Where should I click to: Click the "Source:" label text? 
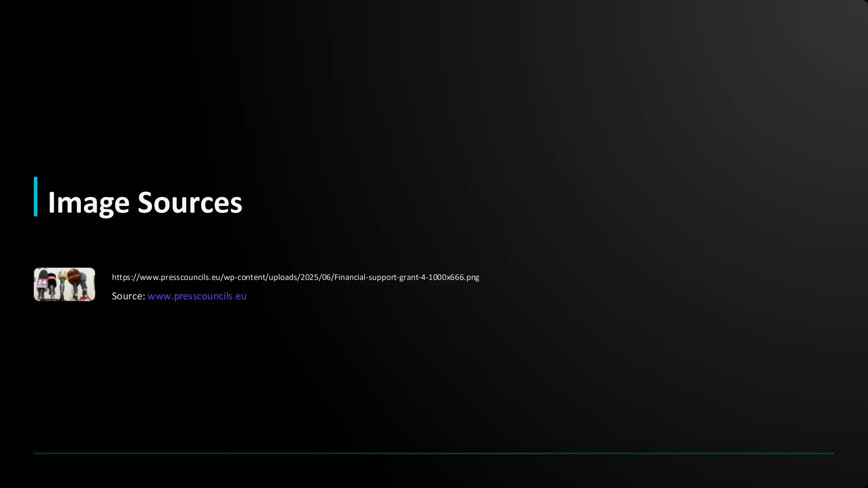[128, 296]
